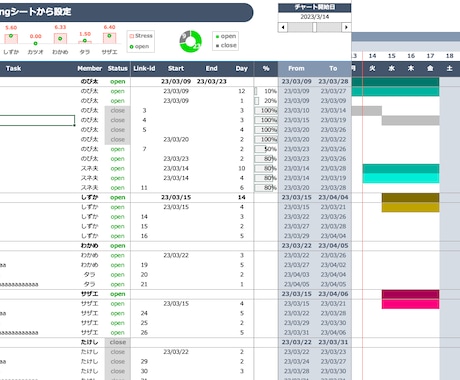Click the chart start date scrollbar thumb
Image resolution: width=460 pixels, height=380 pixels.
click(314, 27)
